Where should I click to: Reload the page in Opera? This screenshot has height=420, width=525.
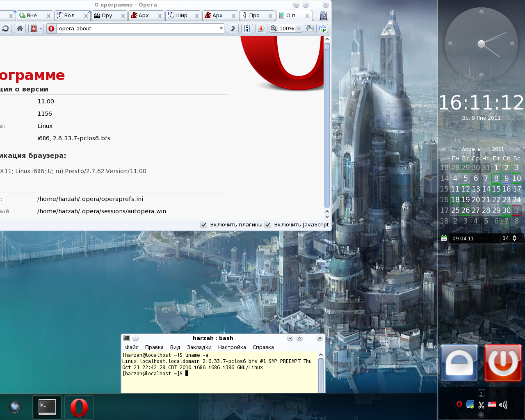6,28
